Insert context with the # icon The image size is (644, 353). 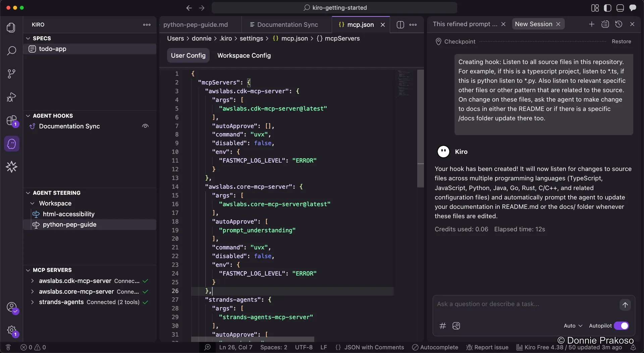443,326
